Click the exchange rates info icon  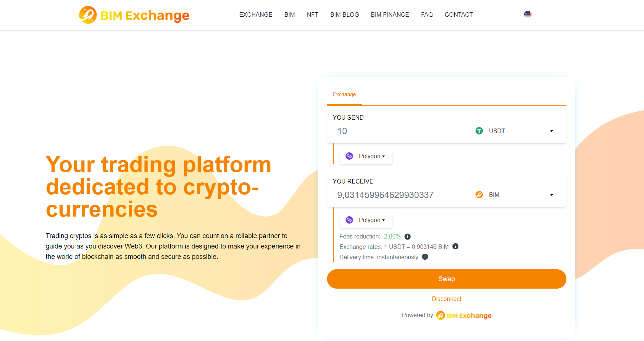(455, 246)
